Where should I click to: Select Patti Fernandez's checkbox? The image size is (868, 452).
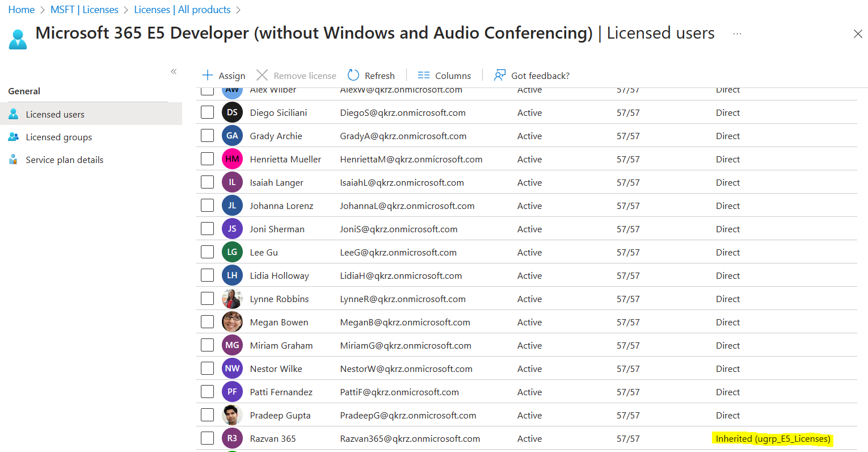pos(207,391)
